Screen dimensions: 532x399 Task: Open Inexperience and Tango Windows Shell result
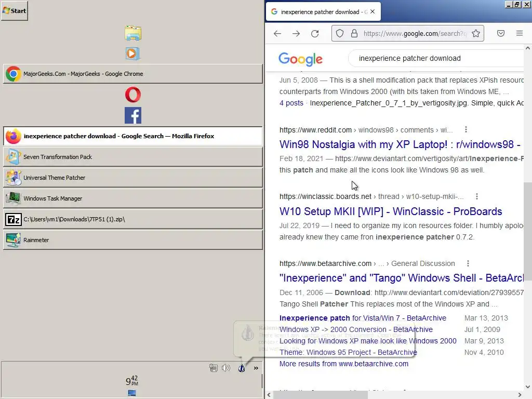click(401, 278)
